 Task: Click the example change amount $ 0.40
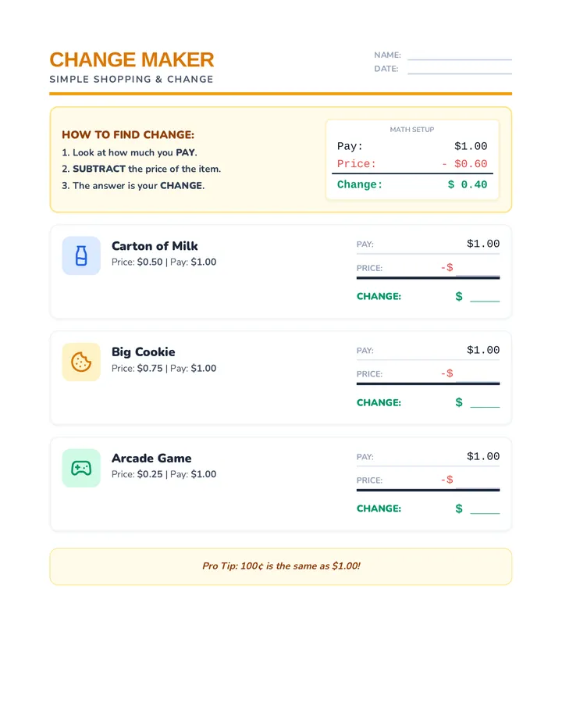pos(468,184)
